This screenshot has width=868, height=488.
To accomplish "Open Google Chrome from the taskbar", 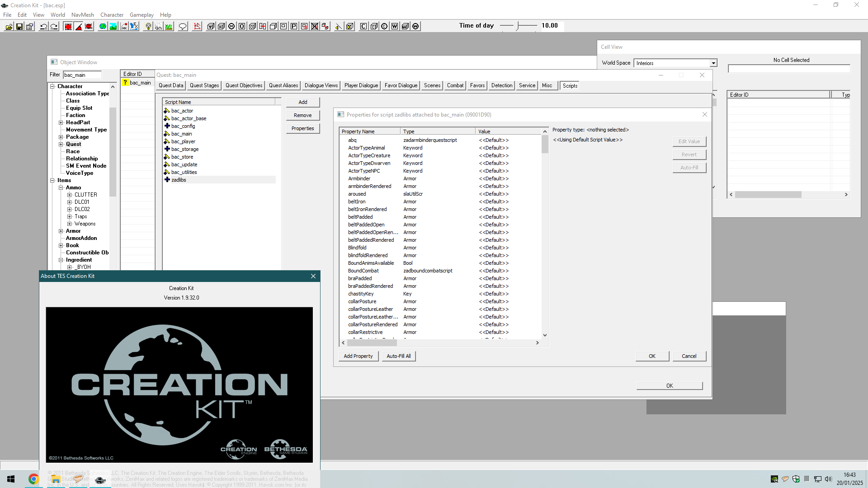I will tap(33, 479).
